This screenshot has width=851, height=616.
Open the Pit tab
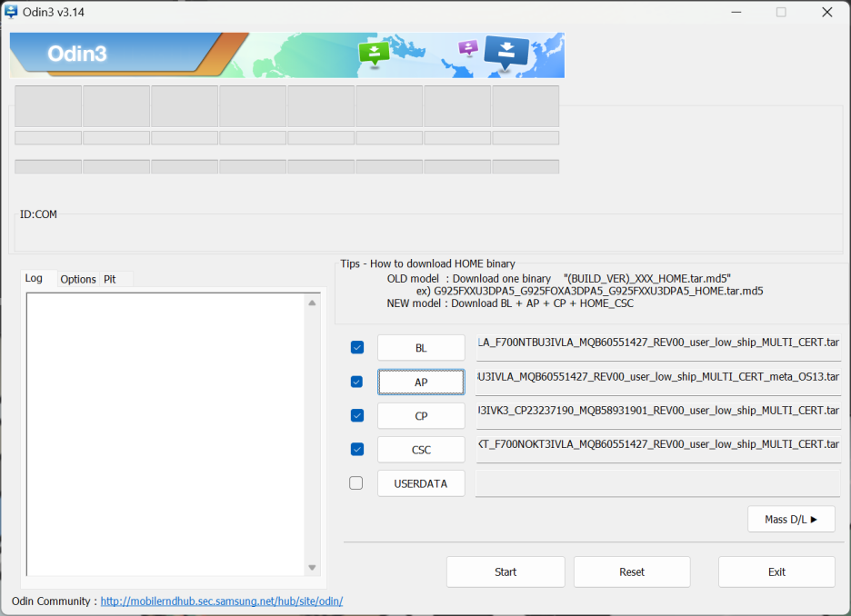click(x=110, y=279)
